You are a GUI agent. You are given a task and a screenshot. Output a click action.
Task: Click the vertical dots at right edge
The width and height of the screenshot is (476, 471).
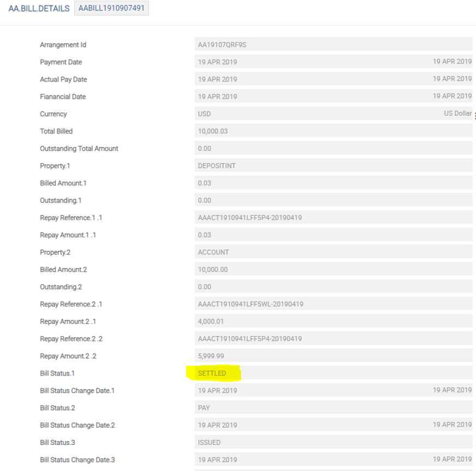(x=475, y=116)
